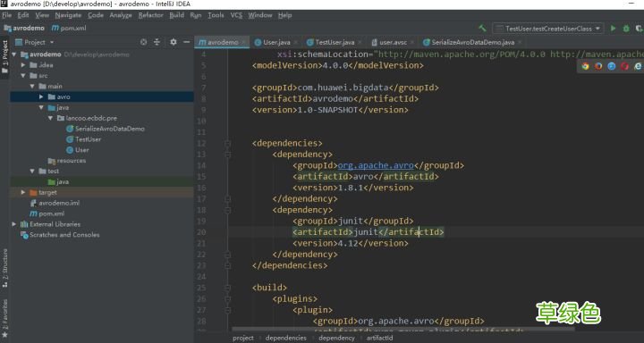Run TestUser.testCreateUserClass with the green play icon
The image size is (644, 343).
pos(614,29)
